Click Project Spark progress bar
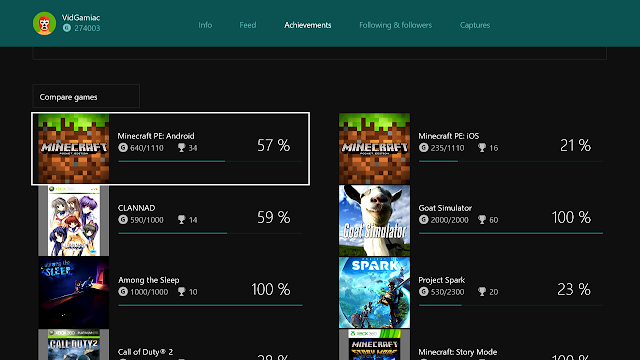 coord(511,305)
